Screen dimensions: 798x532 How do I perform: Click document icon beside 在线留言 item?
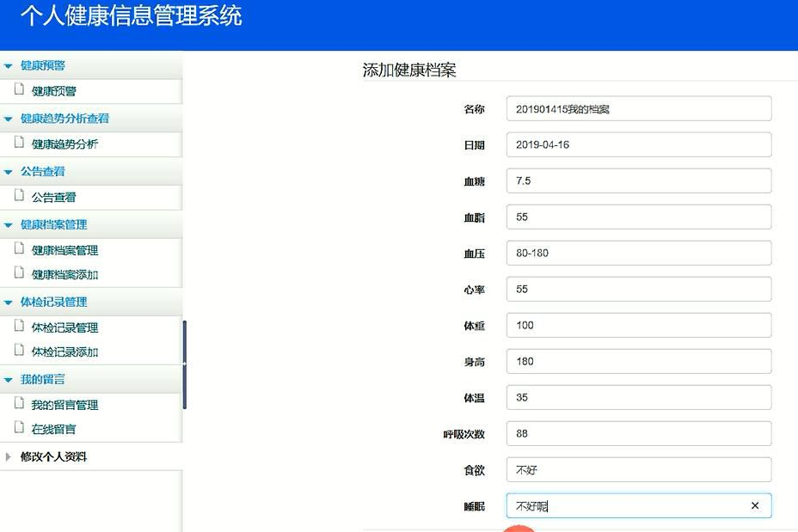pos(19,427)
